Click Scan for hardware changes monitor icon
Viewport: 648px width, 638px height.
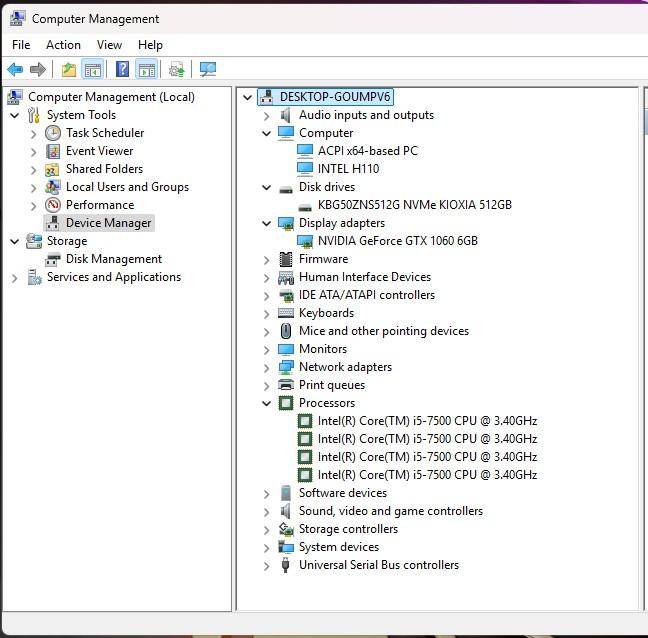pos(208,69)
